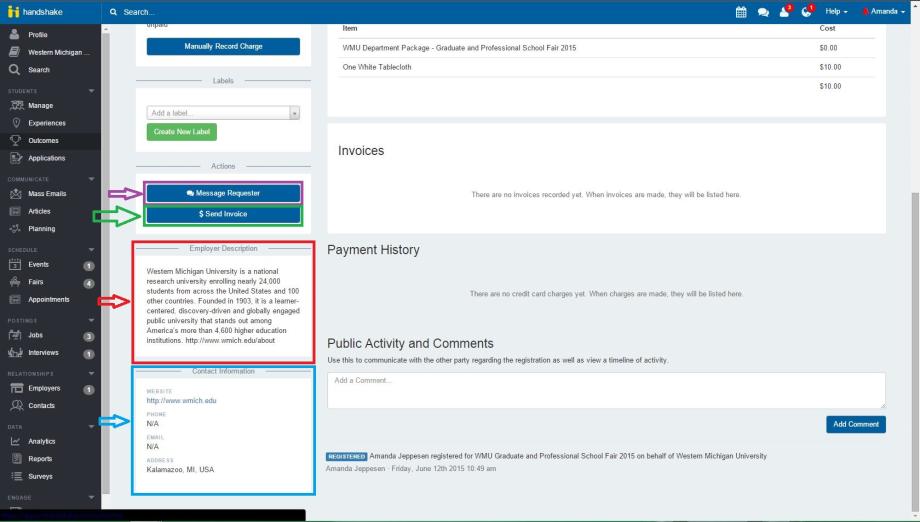Collapse the Postings sidebar section
Viewport: 920px width, 522px height.
[92, 320]
